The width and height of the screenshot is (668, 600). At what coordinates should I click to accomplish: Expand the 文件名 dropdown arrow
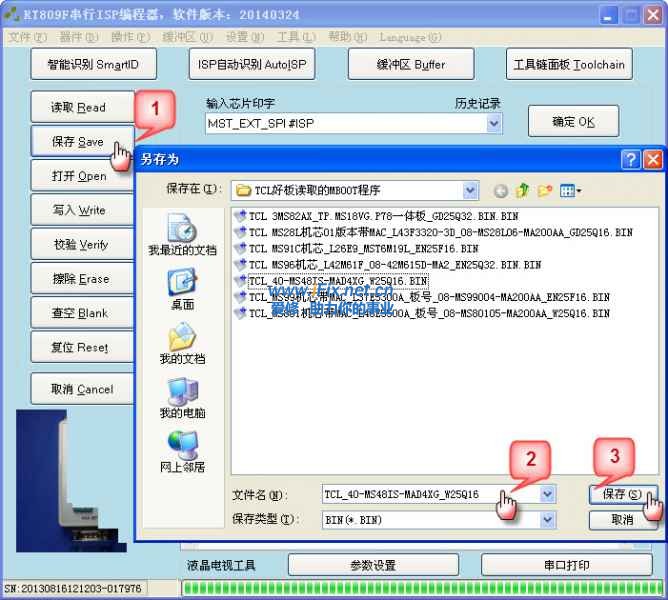click(x=547, y=494)
